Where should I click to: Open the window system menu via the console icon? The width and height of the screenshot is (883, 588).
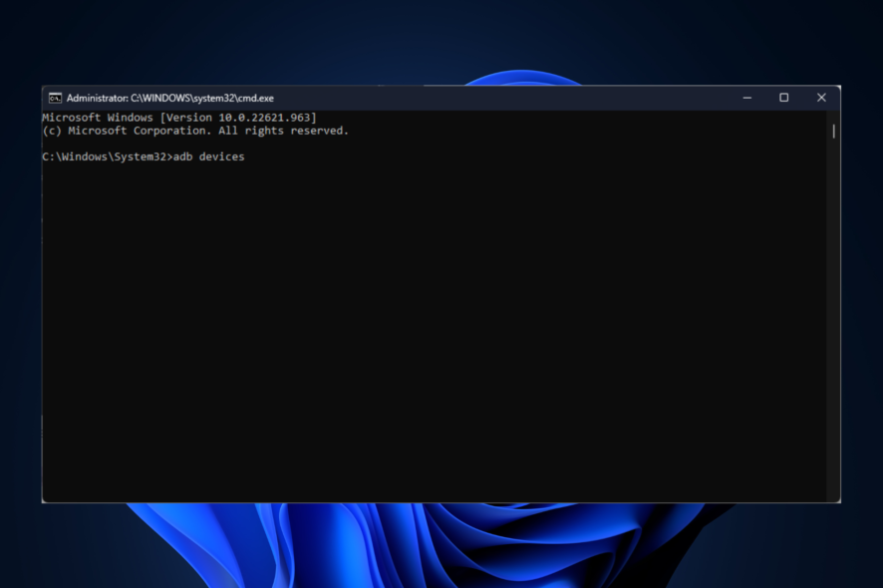(x=57, y=98)
